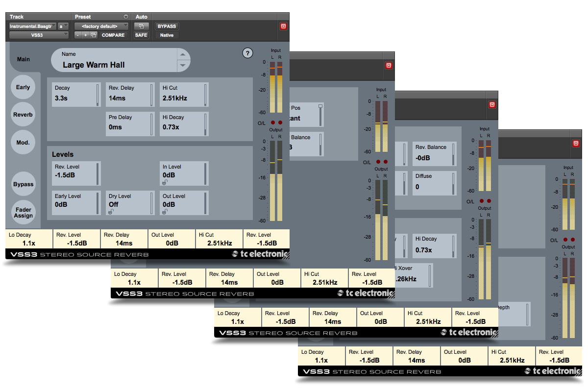This screenshot has width=588, height=392.
Task: Toggle the COMPARE button
Action: pyautogui.click(x=113, y=35)
